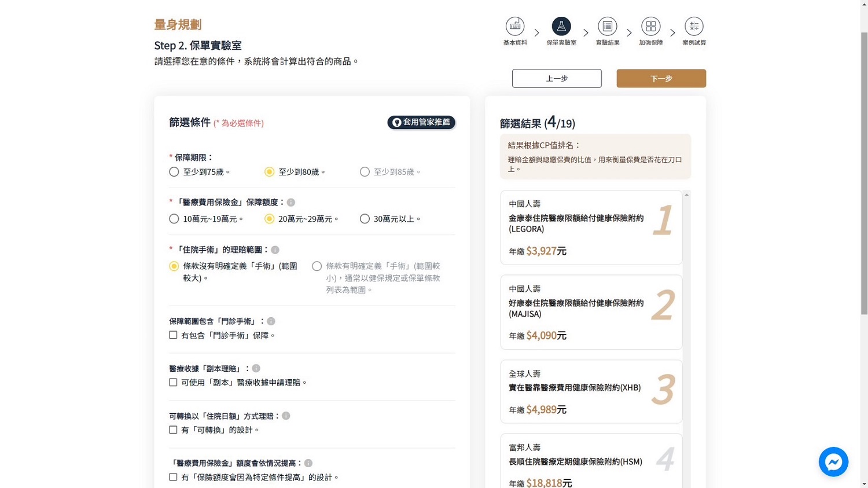Click the 上一步 button
The height and width of the screenshot is (488, 868).
pos(556,79)
